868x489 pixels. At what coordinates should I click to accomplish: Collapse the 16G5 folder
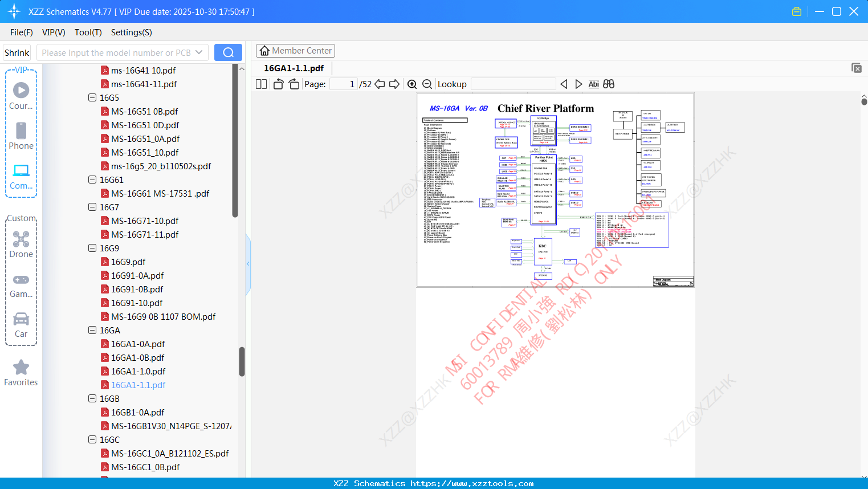tap(92, 97)
